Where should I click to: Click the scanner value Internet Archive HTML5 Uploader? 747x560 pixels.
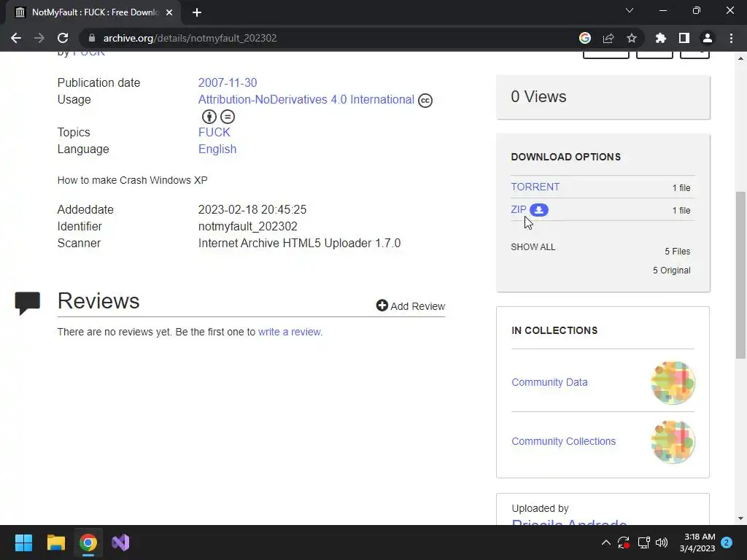pyautogui.click(x=299, y=244)
